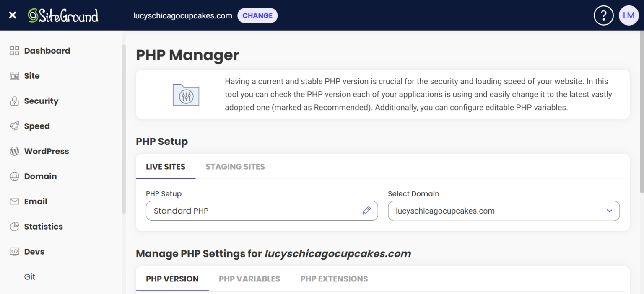644x294 pixels.
Task: Click the WordPress logo icon
Action: click(15, 151)
